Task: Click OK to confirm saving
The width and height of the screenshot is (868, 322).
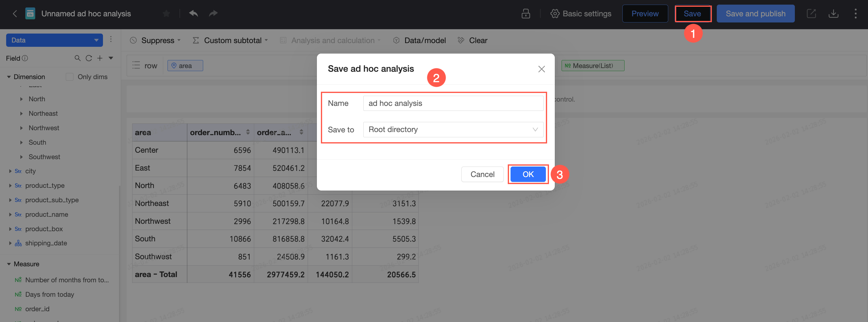Action: click(528, 174)
